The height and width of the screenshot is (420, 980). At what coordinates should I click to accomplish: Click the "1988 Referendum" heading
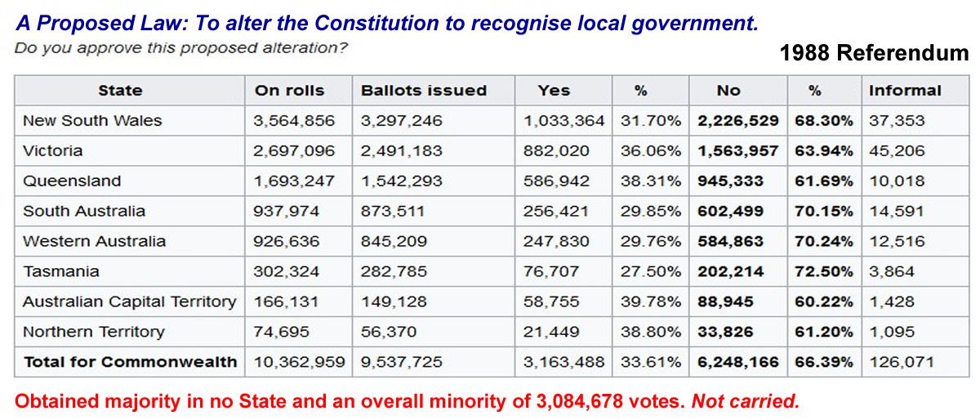click(x=874, y=54)
